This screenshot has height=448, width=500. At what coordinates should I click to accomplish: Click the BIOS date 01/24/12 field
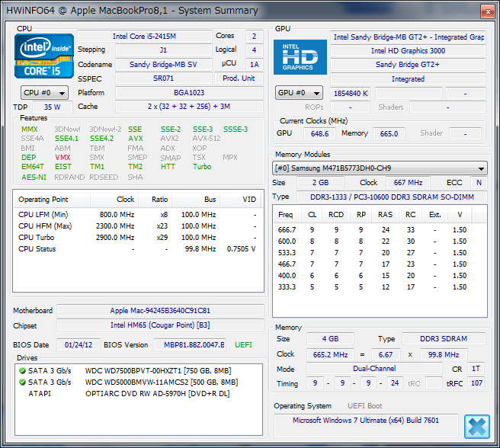pos(79,345)
